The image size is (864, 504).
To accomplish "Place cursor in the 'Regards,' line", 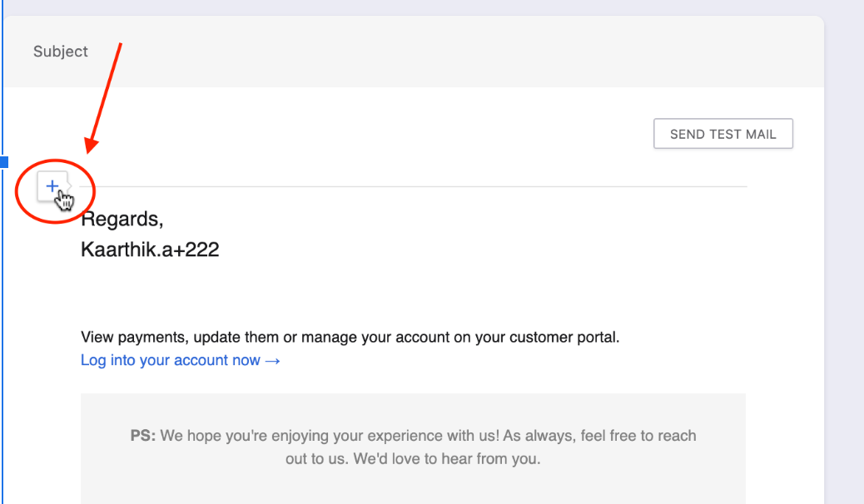I will (122, 220).
